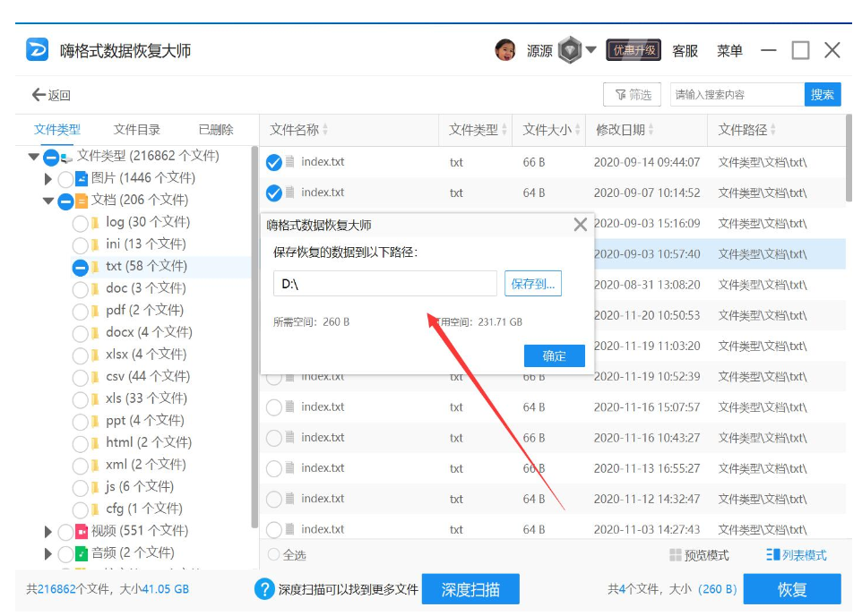
Task: Check the csv file type checkbox
Action: tap(80, 377)
